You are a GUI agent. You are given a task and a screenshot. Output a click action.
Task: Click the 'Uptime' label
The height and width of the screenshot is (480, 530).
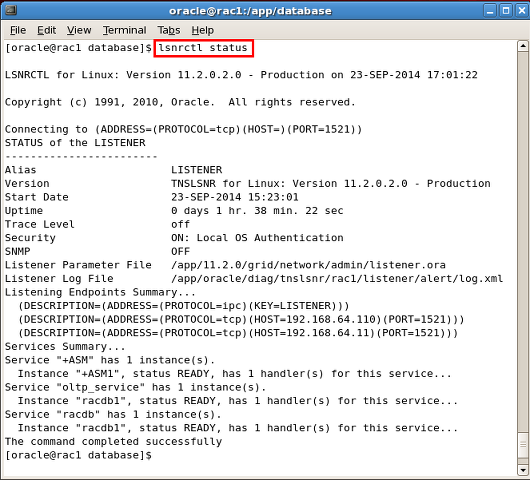[24, 211]
